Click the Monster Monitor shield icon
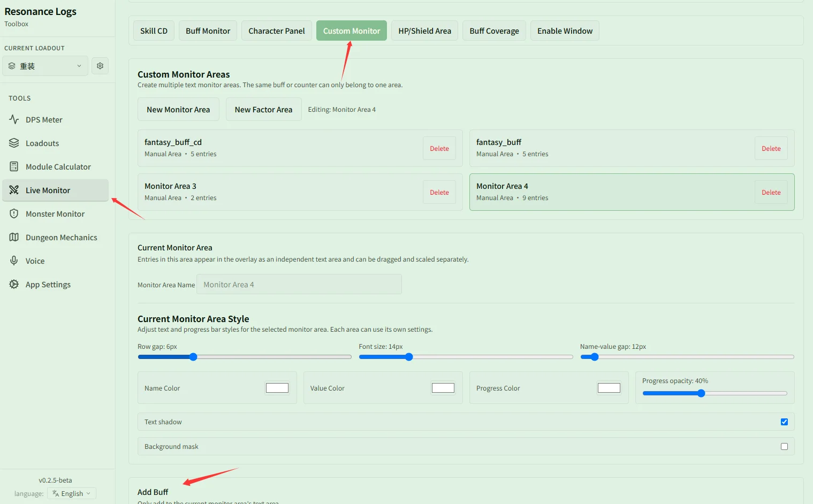813x504 pixels. 14,213
